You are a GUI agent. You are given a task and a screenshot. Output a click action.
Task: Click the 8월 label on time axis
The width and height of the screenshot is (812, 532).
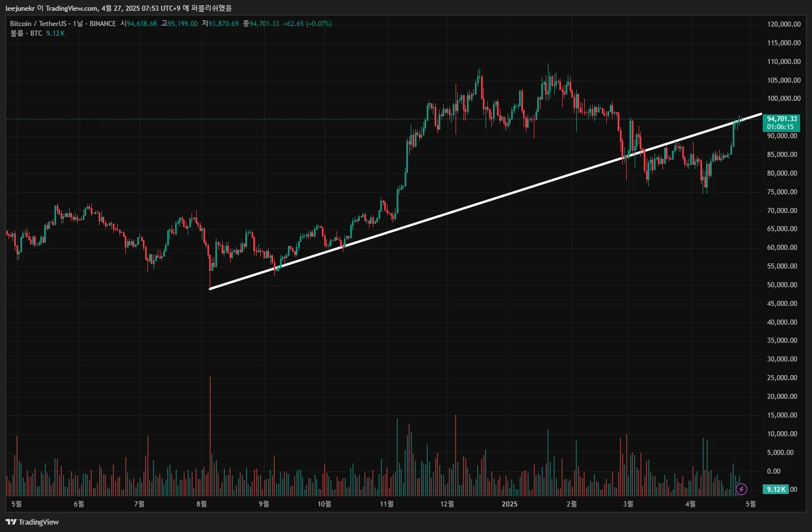201,504
